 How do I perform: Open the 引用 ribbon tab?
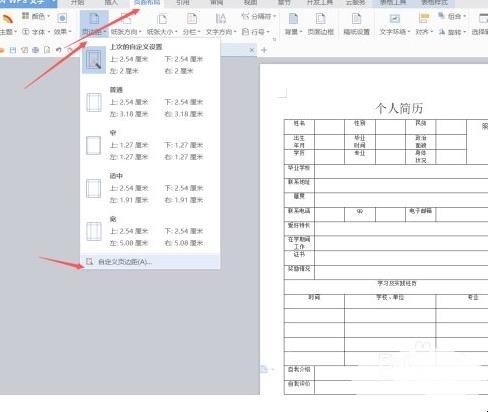(x=183, y=3)
